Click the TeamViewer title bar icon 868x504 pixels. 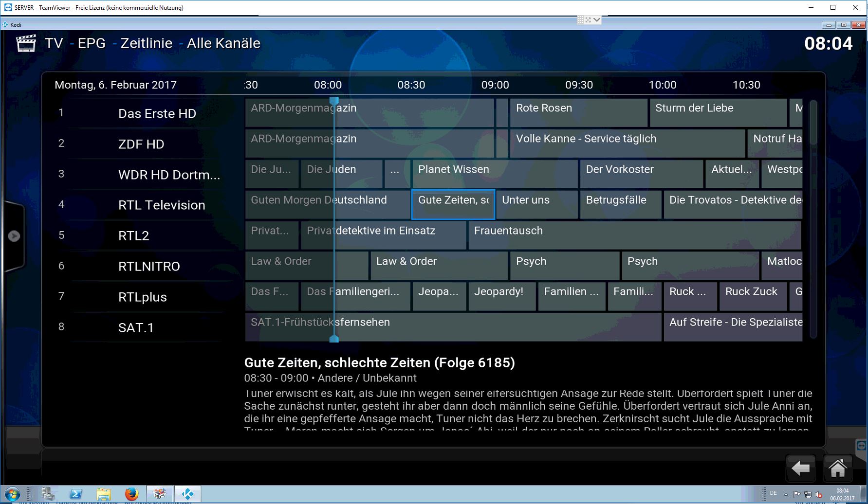[x=8, y=7]
